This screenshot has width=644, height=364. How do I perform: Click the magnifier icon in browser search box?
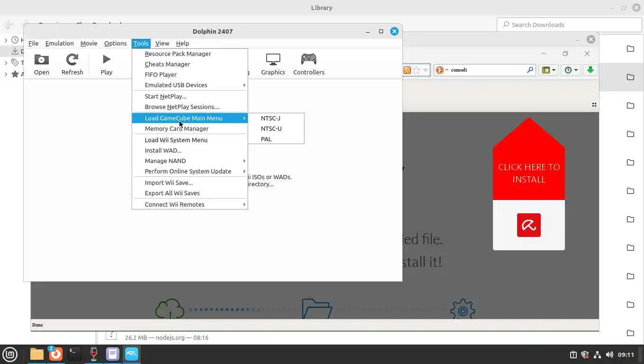(530, 70)
